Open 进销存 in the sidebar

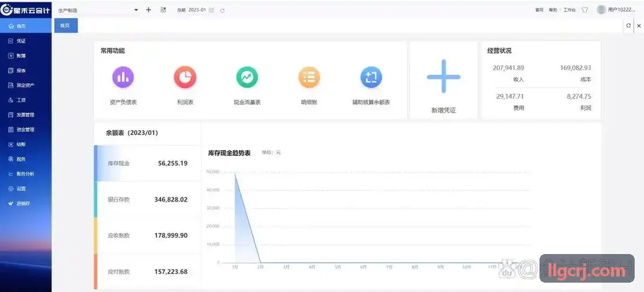pyautogui.click(x=26, y=204)
